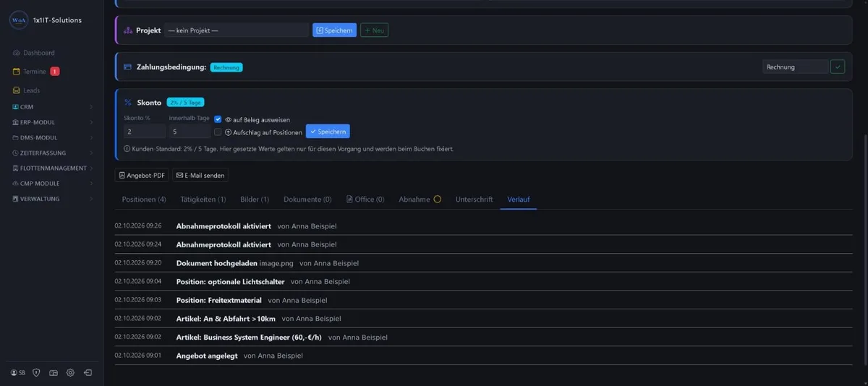Image resolution: width=868 pixels, height=386 pixels.
Task: Click the Zahlungsbedingung card icon
Action: point(128,67)
